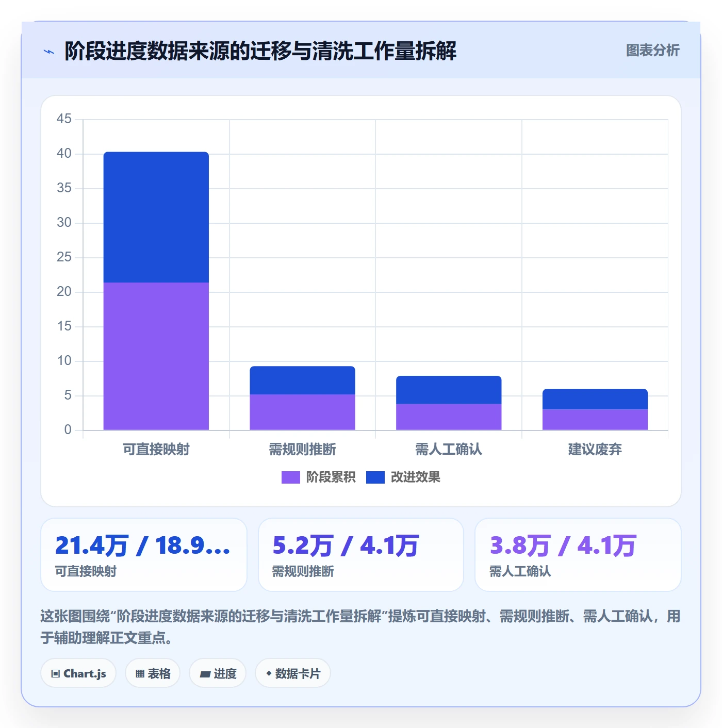The width and height of the screenshot is (722, 728).
Task: Click the blue segment of 需规则推断 bar
Action: [x=303, y=380]
